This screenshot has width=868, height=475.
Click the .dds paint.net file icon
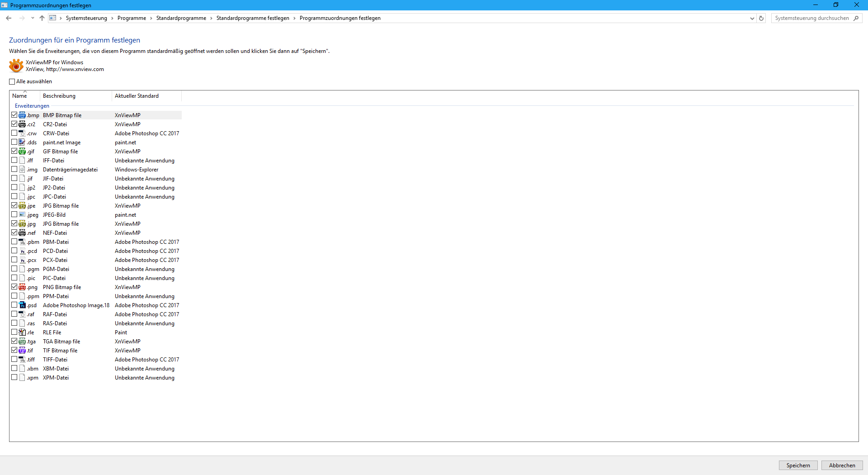[x=22, y=142]
